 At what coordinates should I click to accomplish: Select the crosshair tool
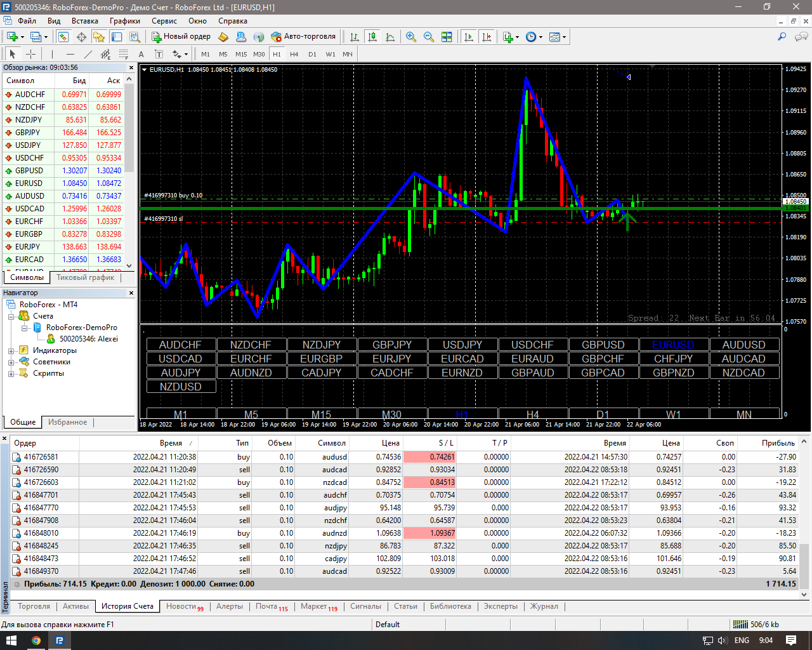pos(30,54)
